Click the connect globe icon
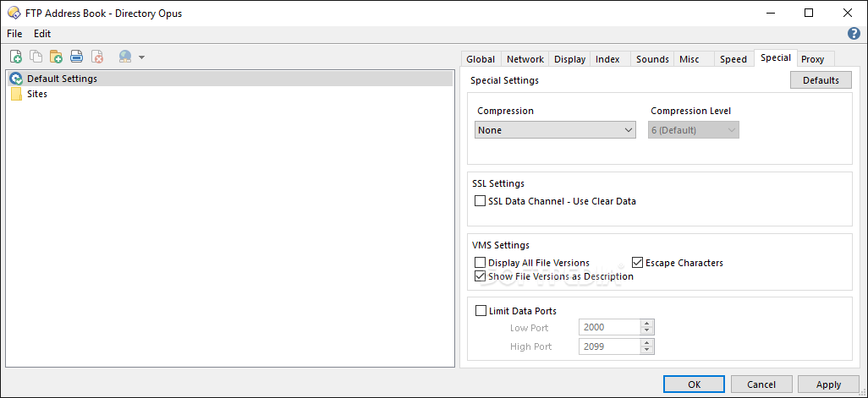This screenshot has height=398, width=868. 125,57
